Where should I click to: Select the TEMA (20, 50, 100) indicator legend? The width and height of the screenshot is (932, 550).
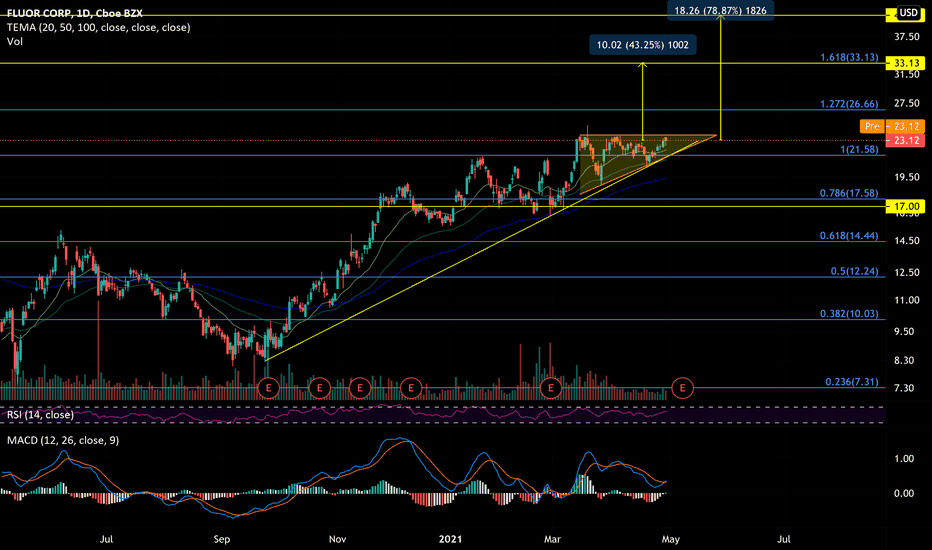(99, 27)
